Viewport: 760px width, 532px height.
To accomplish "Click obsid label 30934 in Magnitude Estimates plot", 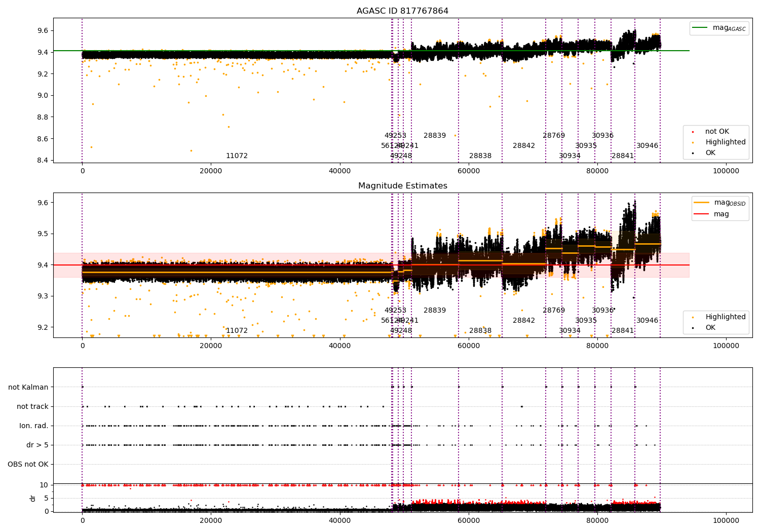I will 570,331.
